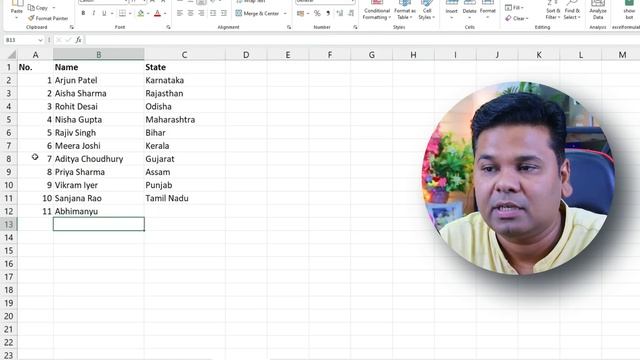640x360 pixels.
Task: Click Analyze Data button
Action: [598, 11]
